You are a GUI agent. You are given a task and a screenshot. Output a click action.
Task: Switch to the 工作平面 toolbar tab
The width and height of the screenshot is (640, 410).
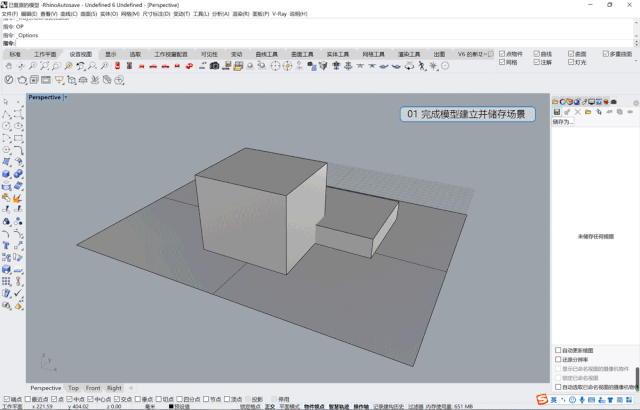pyautogui.click(x=45, y=54)
